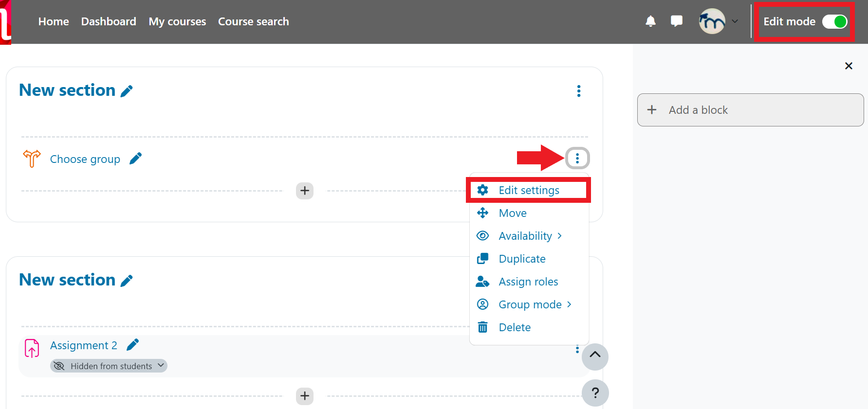This screenshot has width=868, height=409.
Task: Open the notifications bell icon
Action: (x=650, y=21)
